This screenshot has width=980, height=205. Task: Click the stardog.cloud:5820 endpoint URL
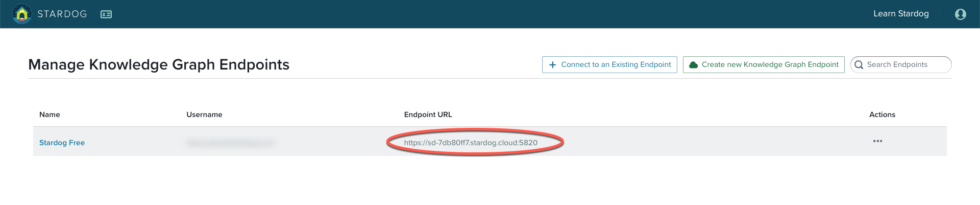pyautogui.click(x=471, y=143)
